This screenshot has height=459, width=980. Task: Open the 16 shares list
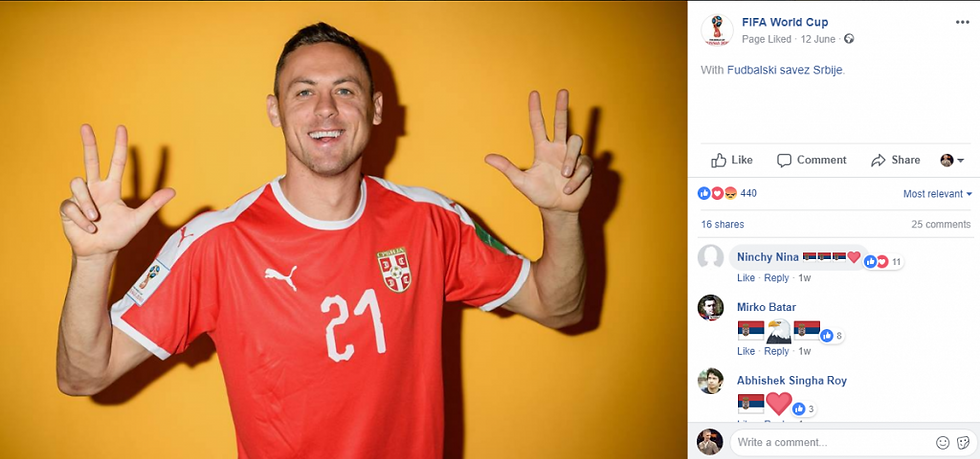(722, 224)
